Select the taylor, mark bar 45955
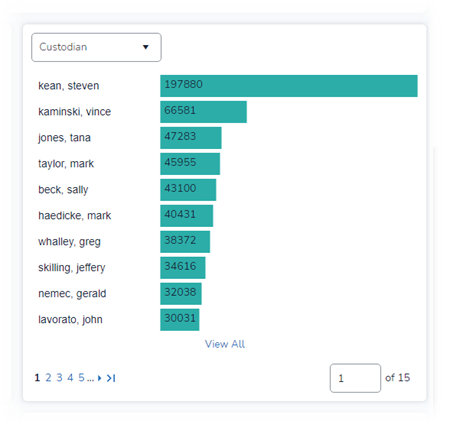Screen dimensions: 450x424 click(190, 164)
